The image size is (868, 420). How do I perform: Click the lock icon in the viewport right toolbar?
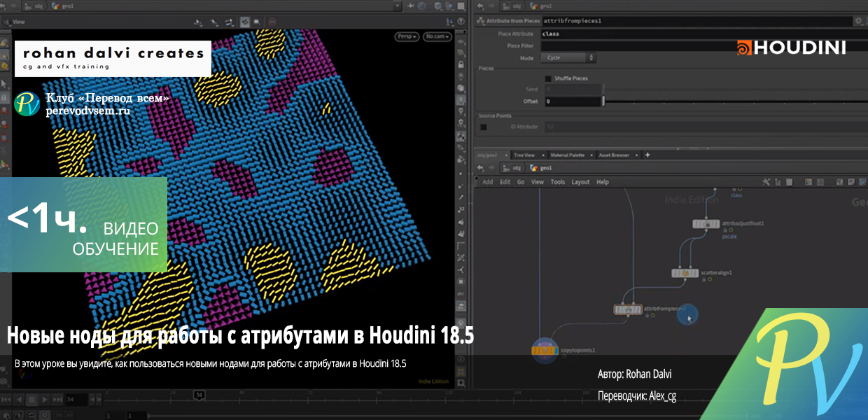[461, 64]
